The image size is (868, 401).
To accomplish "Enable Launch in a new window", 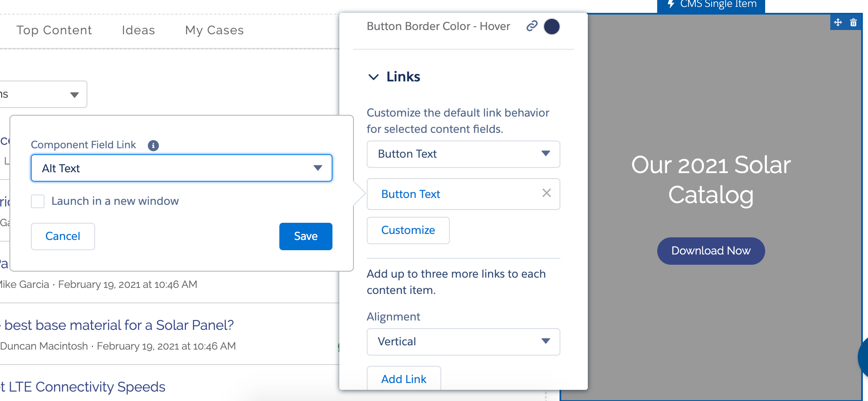I will point(38,201).
